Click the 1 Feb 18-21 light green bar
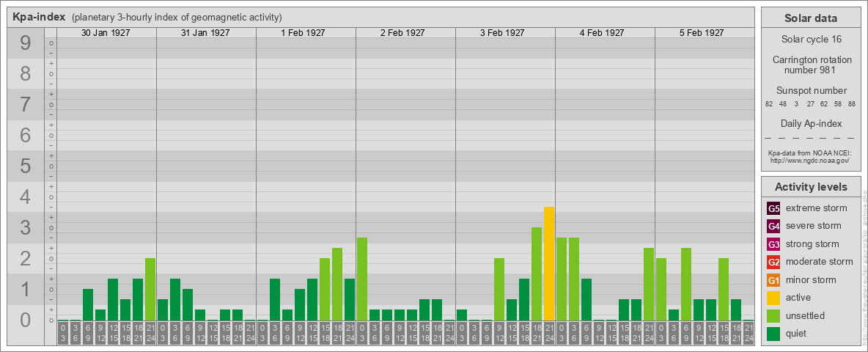 [x=337, y=285]
